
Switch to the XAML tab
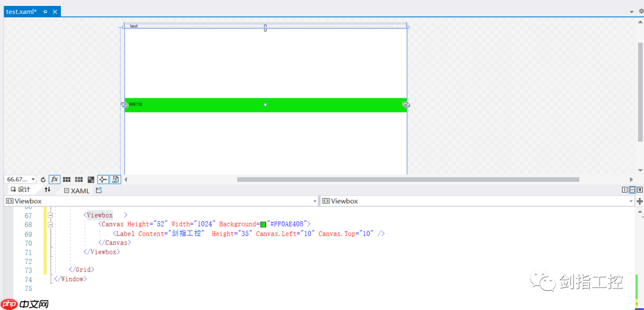(x=76, y=191)
